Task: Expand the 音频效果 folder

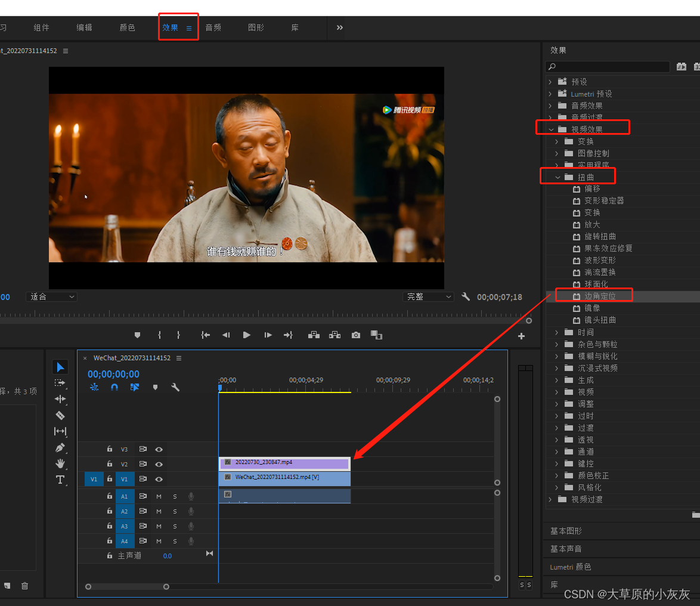Action: (550, 106)
